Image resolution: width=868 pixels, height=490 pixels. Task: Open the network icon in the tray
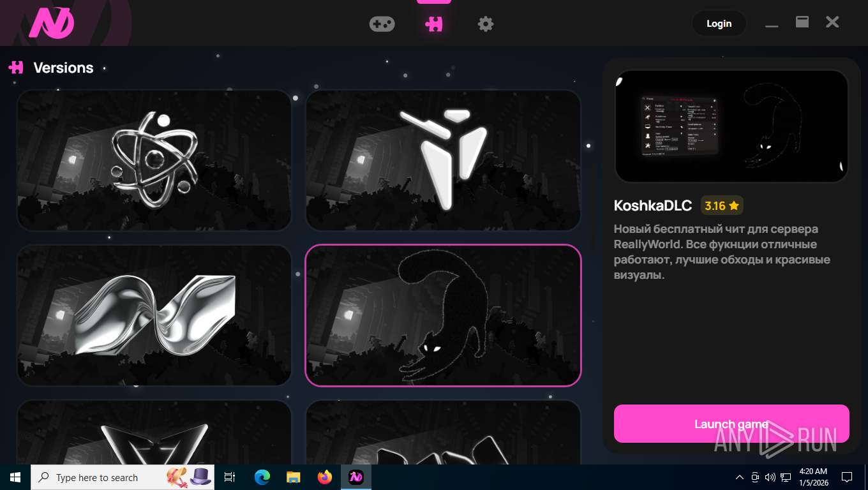786,477
